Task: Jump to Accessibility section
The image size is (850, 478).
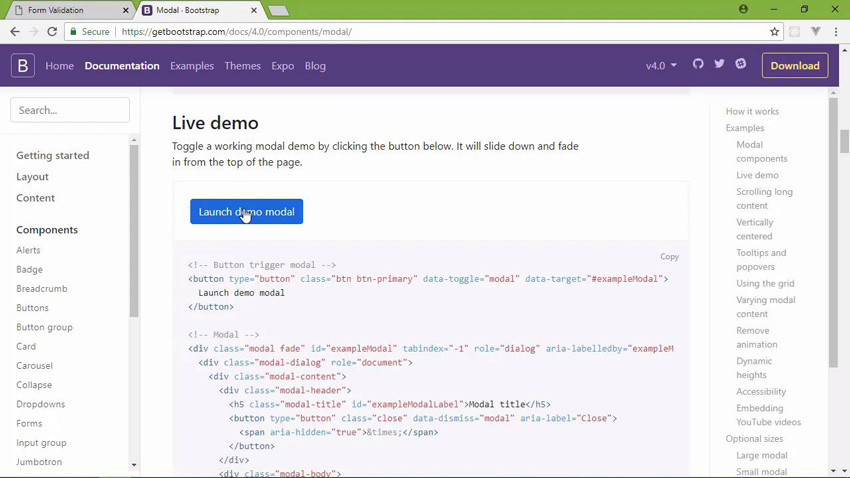Action: point(761,391)
